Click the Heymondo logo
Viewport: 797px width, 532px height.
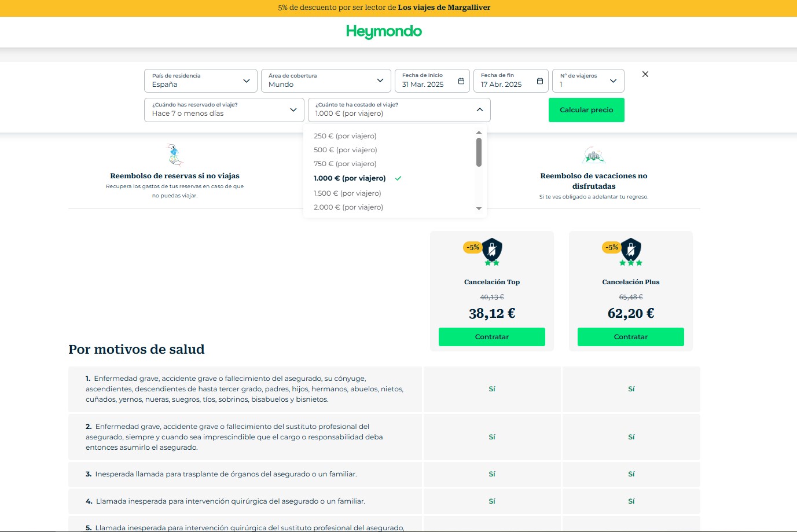click(384, 31)
